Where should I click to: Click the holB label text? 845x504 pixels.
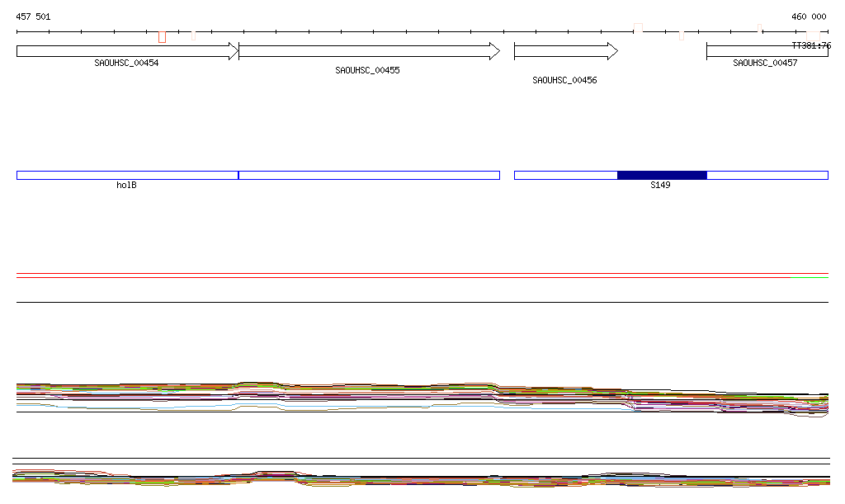click(x=126, y=186)
